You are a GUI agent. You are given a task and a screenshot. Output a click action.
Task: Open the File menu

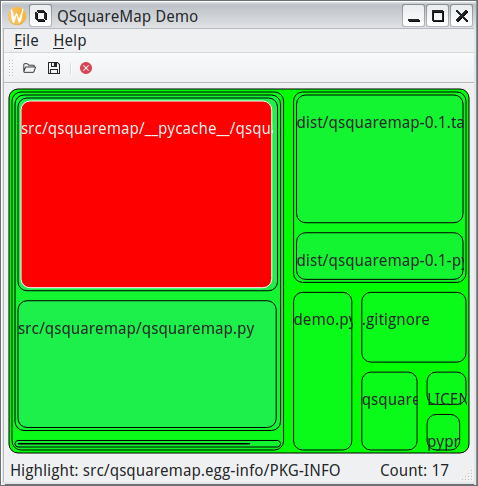coord(26,41)
